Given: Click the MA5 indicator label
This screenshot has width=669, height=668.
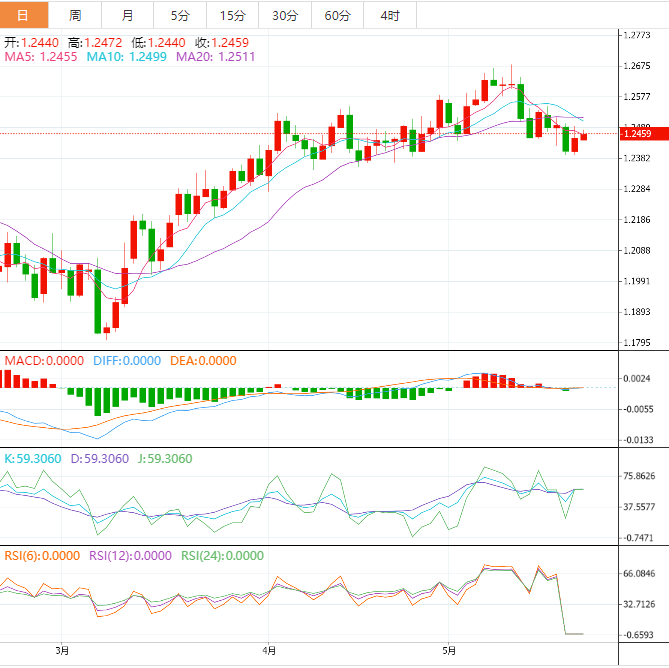Looking at the screenshot, I should click(x=40, y=58).
